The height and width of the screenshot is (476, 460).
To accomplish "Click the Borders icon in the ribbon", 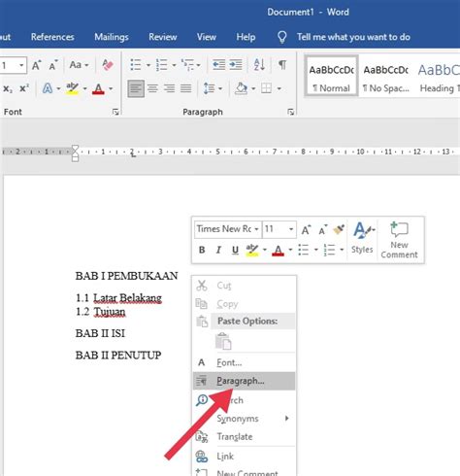I will pyautogui.click(x=266, y=88).
